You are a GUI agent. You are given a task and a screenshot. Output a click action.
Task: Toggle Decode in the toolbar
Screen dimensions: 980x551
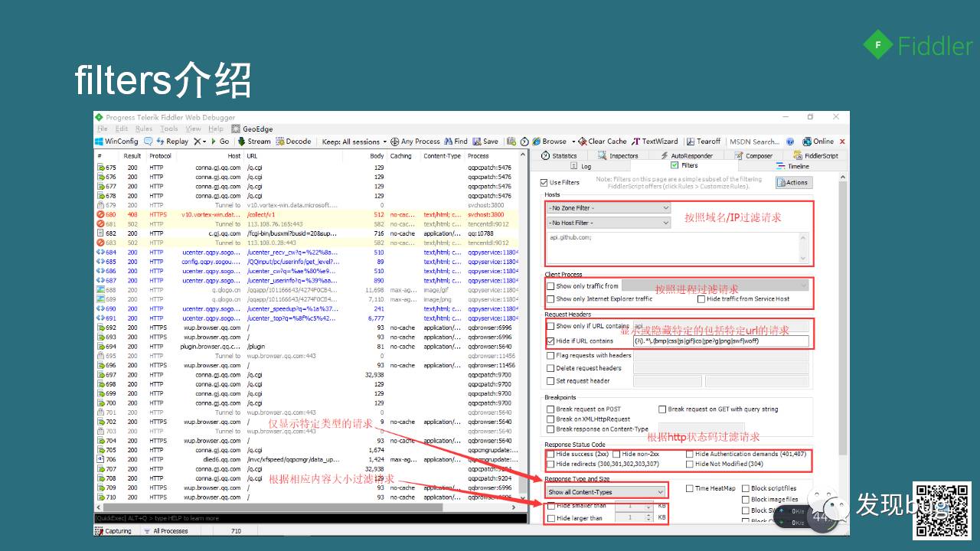click(294, 142)
